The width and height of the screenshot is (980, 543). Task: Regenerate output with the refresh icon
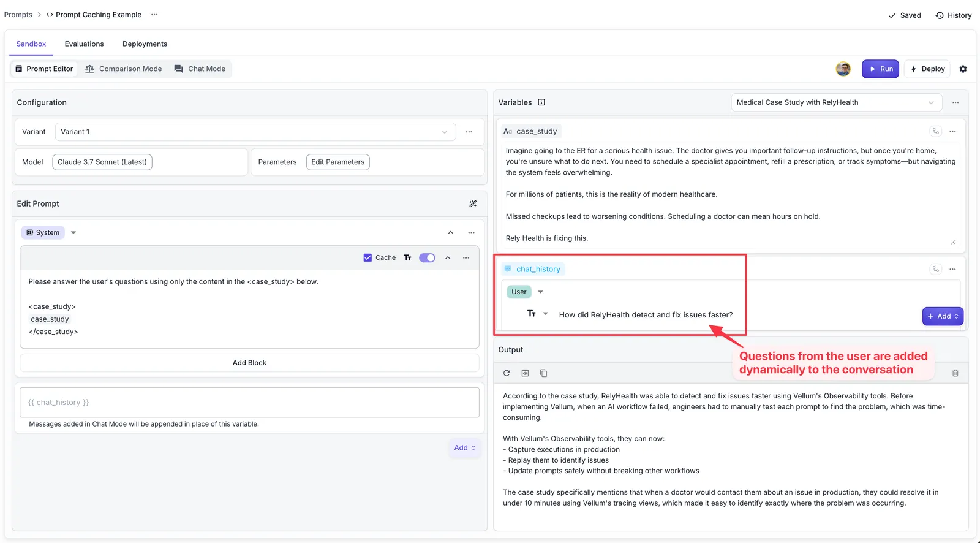507,373
